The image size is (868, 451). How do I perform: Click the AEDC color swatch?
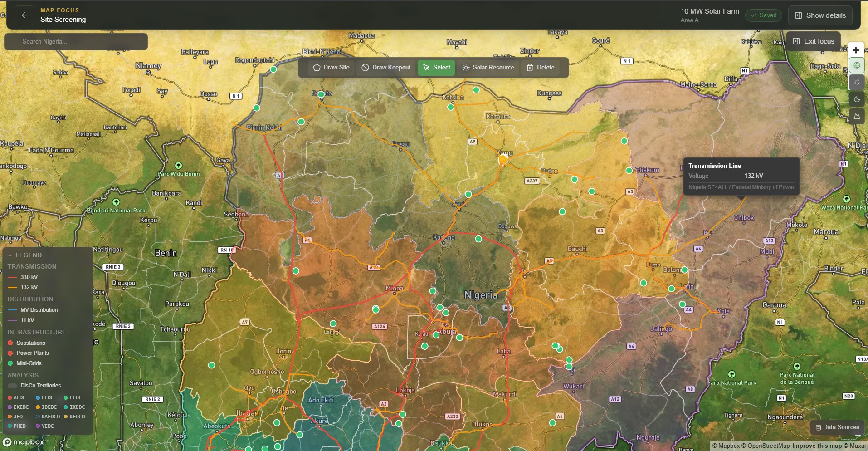pos(10,398)
